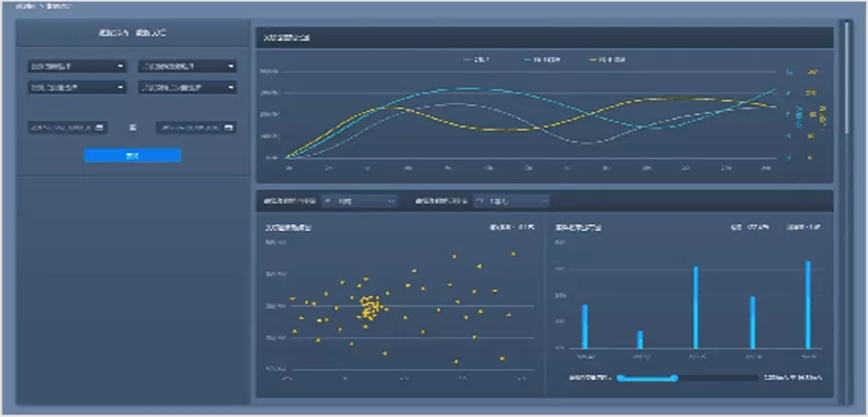
Task: Click the blue query button under the date fields
Action: point(133,156)
